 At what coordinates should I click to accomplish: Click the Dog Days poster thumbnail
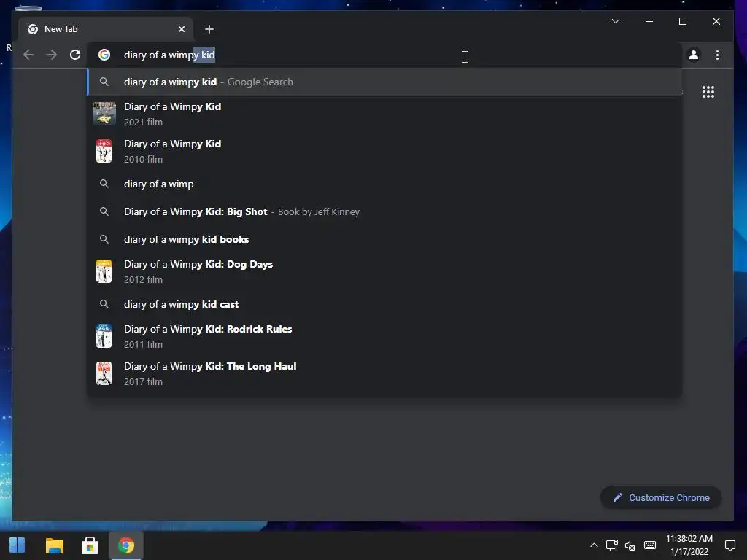[104, 271]
